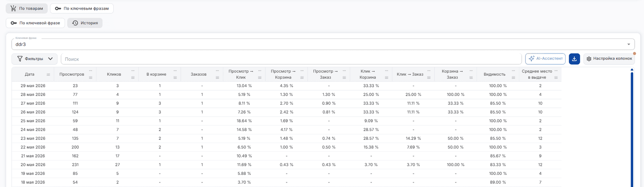Viewport: 644px width, 187px height.
Task: Open the hamburger menu in Дата column
Action: pos(48,74)
